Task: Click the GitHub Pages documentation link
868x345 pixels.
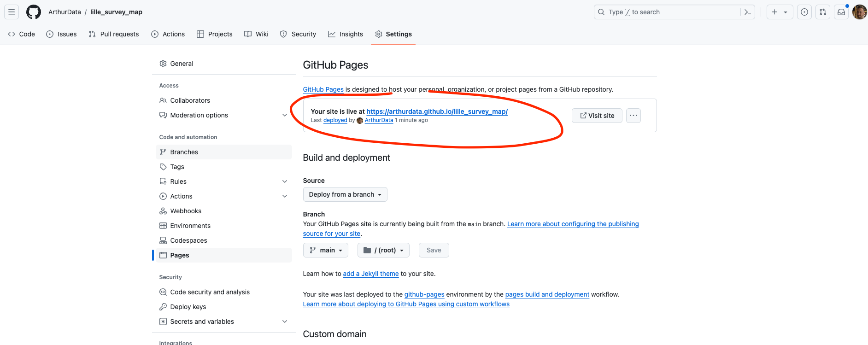Action: point(323,89)
